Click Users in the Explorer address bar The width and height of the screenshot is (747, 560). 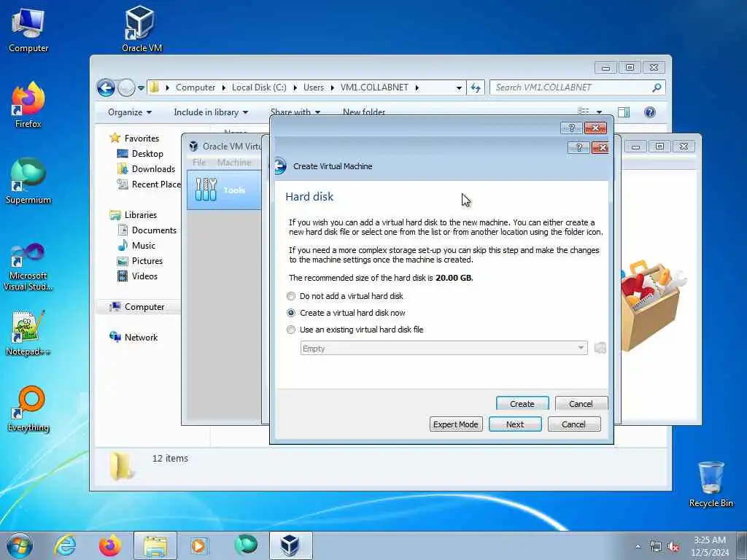[x=314, y=87]
